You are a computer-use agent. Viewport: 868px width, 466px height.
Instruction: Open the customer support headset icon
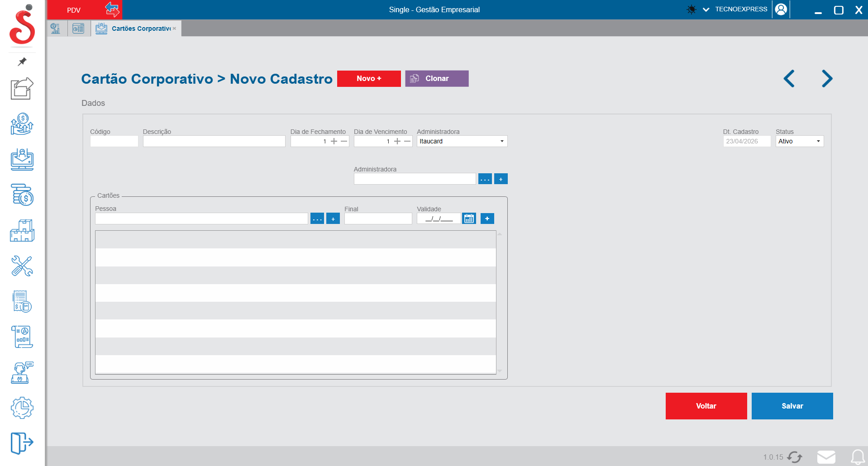(x=22, y=372)
